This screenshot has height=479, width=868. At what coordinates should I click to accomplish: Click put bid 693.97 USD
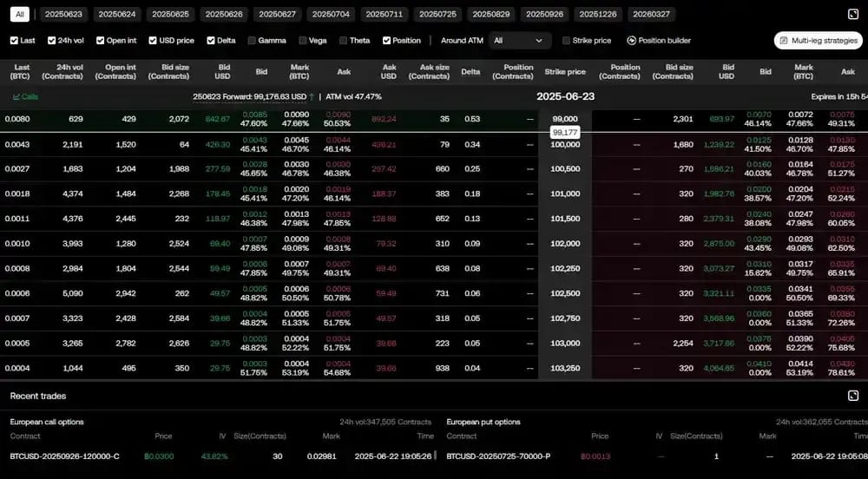click(x=721, y=119)
